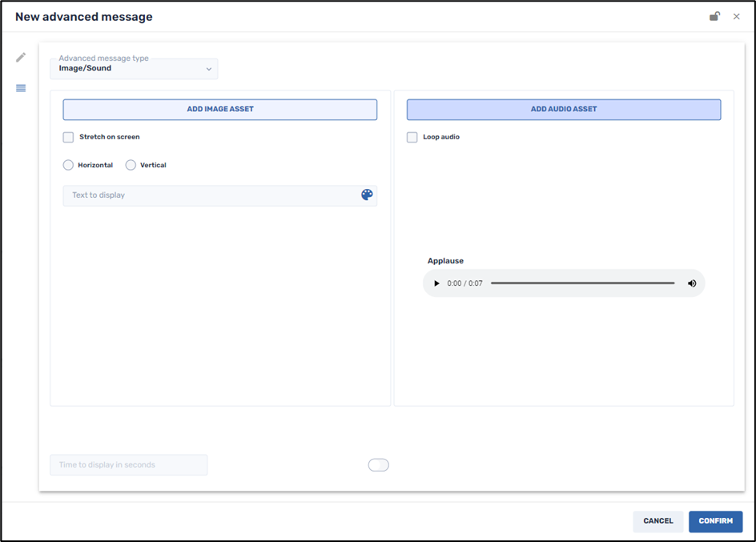The width and height of the screenshot is (756, 542).
Task: Select the Vertical radio button
Action: [130, 165]
